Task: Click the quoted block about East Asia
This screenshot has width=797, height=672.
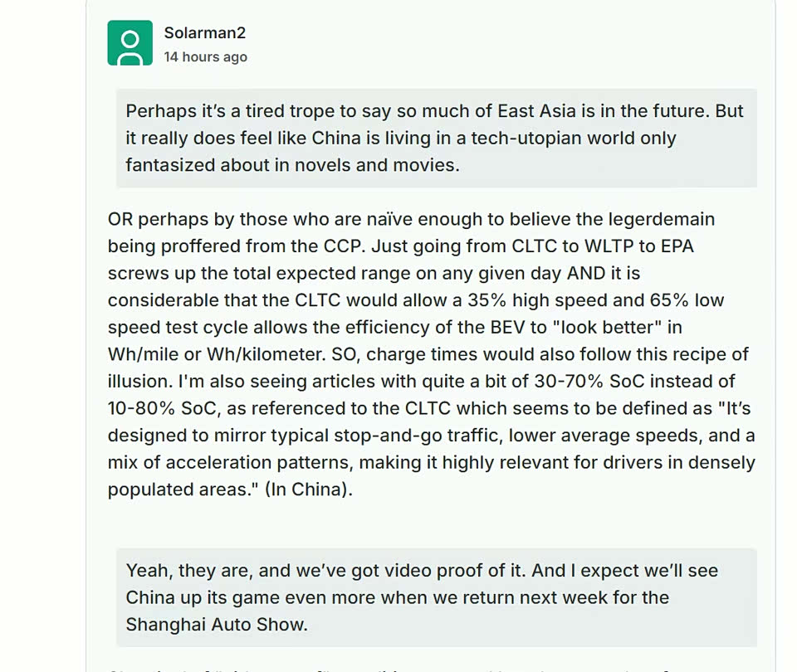Action: tap(436, 138)
